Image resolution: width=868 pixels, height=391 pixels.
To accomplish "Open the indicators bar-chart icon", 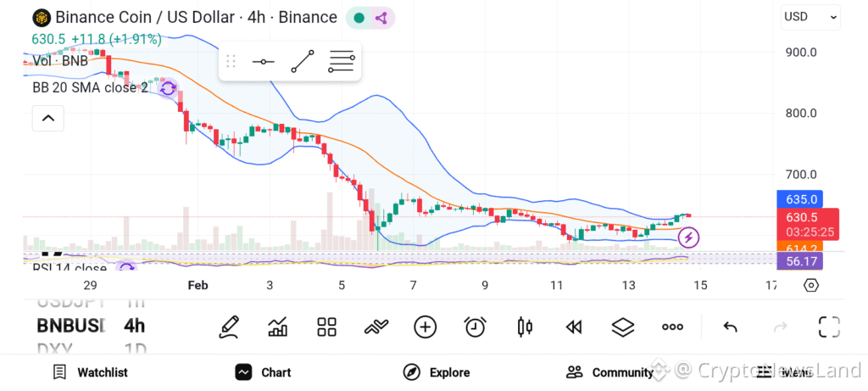I will point(277,327).
